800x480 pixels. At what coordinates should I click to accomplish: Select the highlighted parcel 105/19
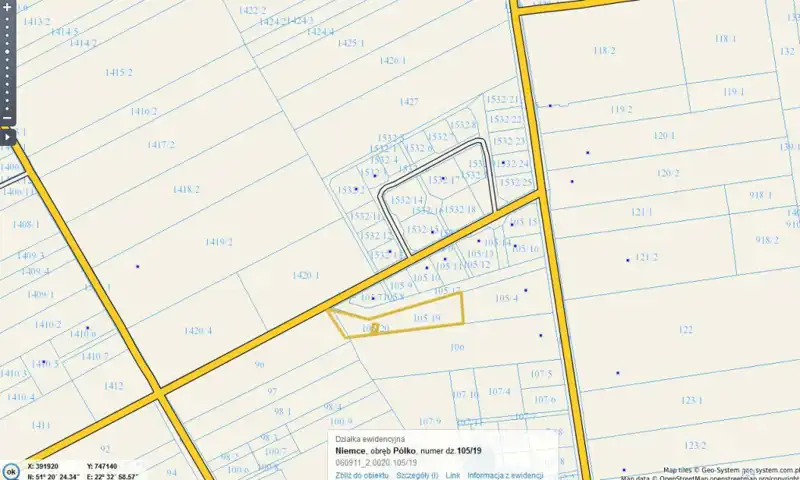427,318
